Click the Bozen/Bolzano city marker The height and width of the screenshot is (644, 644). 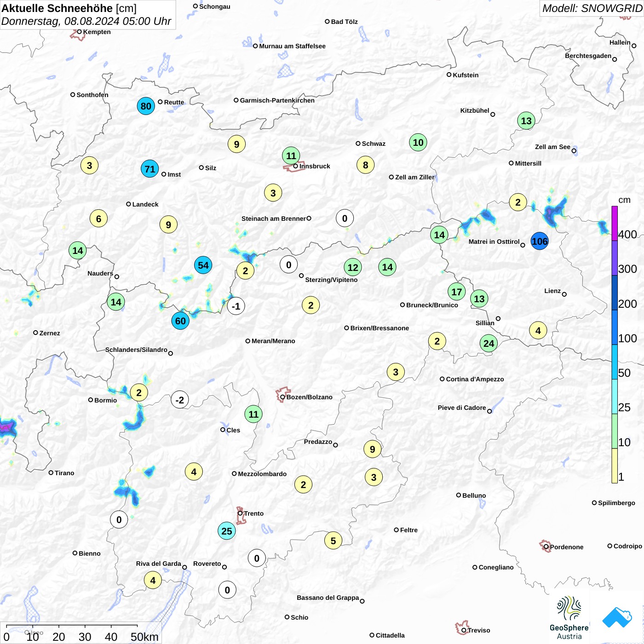coord(282,397)
